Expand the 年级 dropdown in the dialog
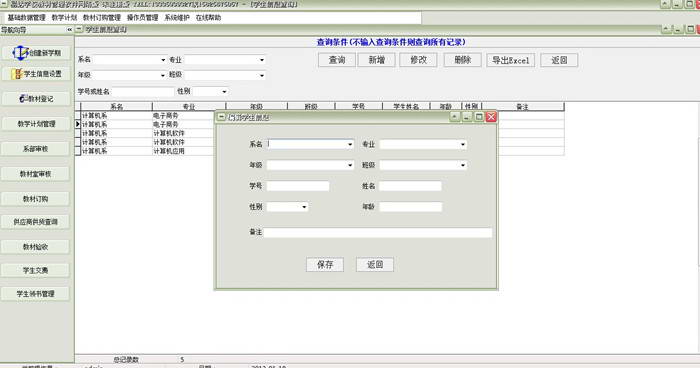This screenshot has width=700, height=368. click(x=350, y=165)
